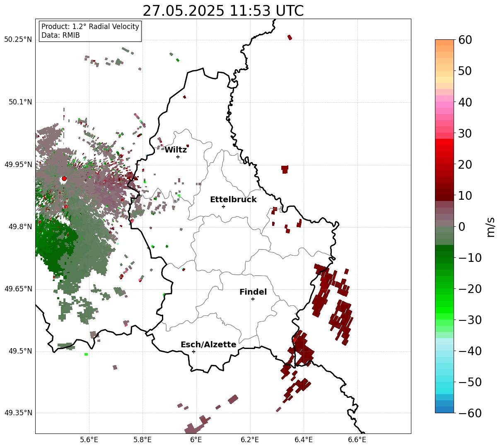Click the cyan colorbar segment near −50
The width and height of the screenshot is (500, 448).
tap(444, 385)
